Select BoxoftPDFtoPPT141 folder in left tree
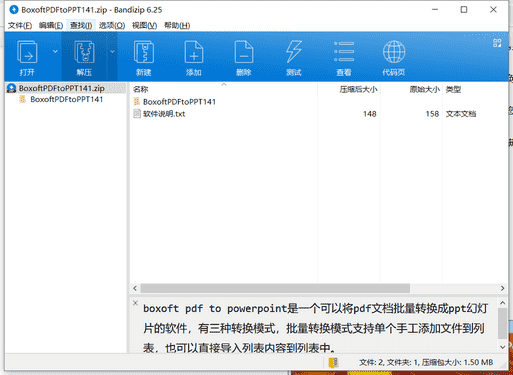This screenshot has height=375, width=513. (x=67, y=99)
